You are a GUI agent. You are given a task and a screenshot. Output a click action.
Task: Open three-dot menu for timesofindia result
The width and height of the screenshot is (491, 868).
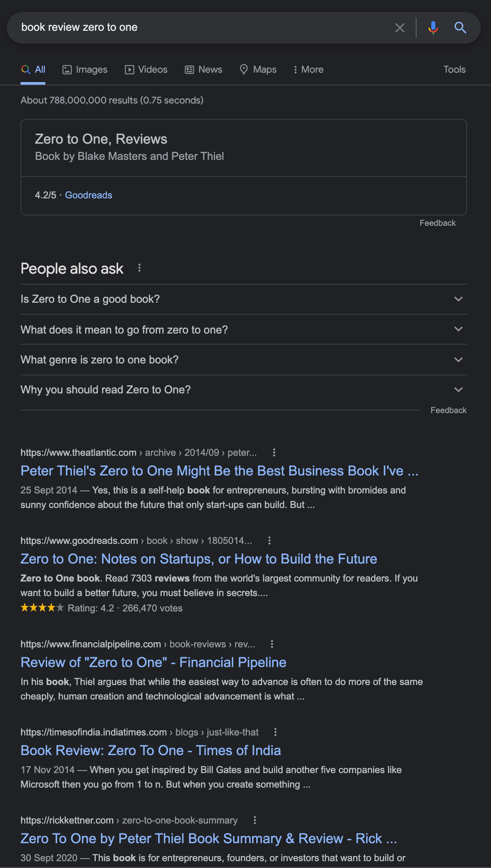pyautogui.click(x=275, y=732)
